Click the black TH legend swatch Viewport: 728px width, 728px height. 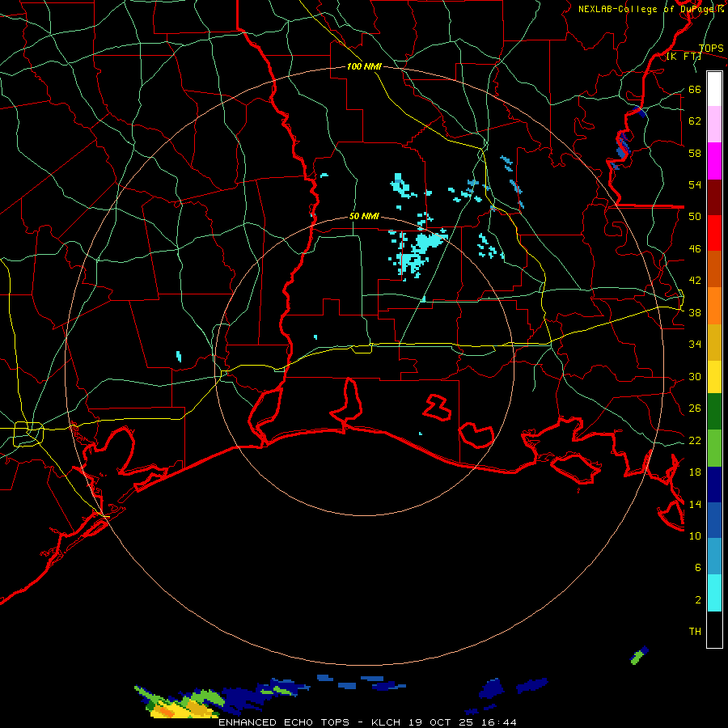(714, 629)
